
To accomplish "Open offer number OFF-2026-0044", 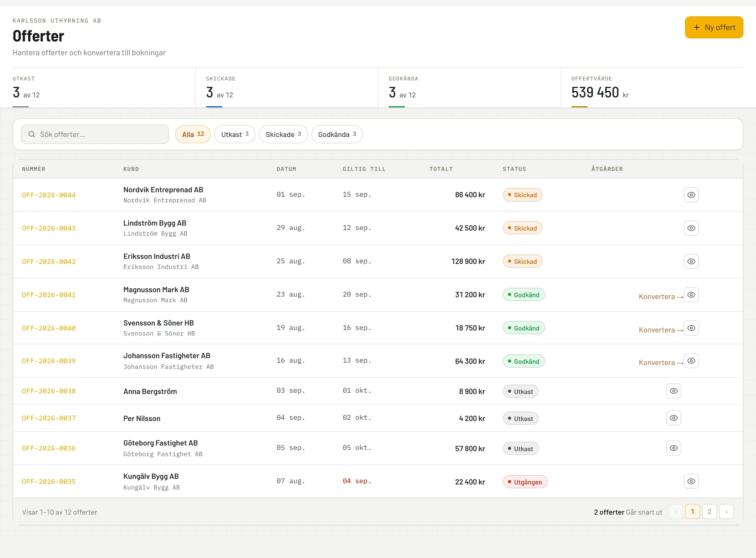I will 49,195.
